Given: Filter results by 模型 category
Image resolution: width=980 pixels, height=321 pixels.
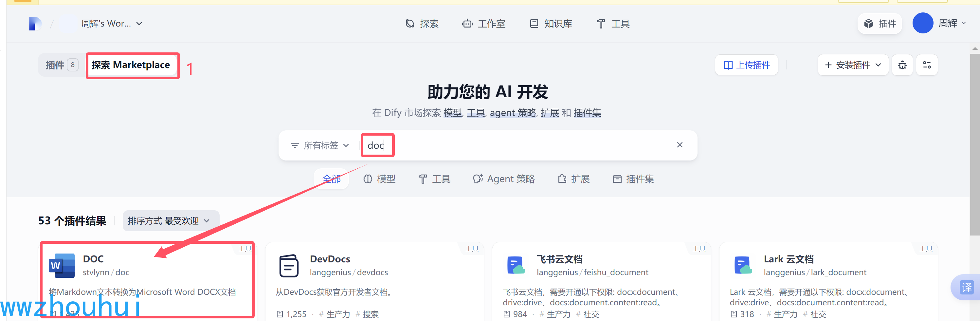Looking at the screenshot, I should click(379, 179).
